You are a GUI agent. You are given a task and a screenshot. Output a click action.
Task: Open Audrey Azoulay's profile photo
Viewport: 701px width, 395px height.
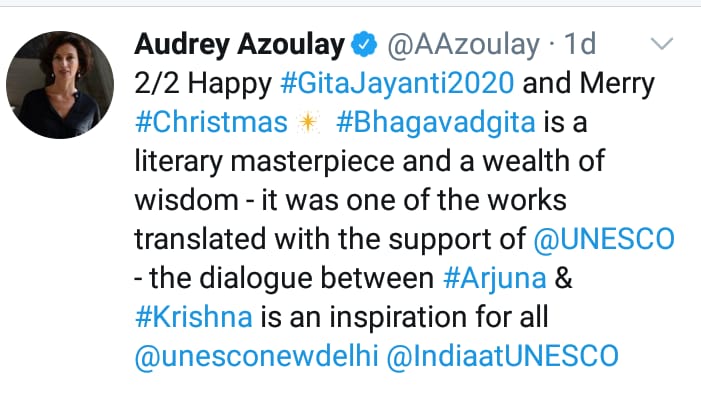(x=60, y=85)
